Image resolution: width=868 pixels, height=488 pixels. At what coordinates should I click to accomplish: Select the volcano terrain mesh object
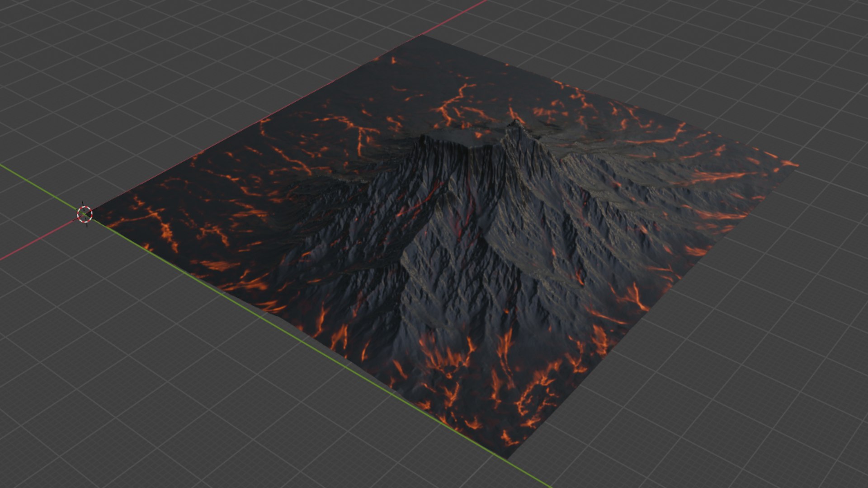coord(445,246)
